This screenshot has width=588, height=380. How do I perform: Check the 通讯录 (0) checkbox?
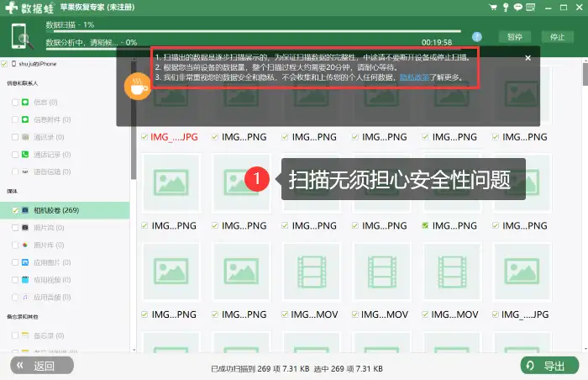15,137
